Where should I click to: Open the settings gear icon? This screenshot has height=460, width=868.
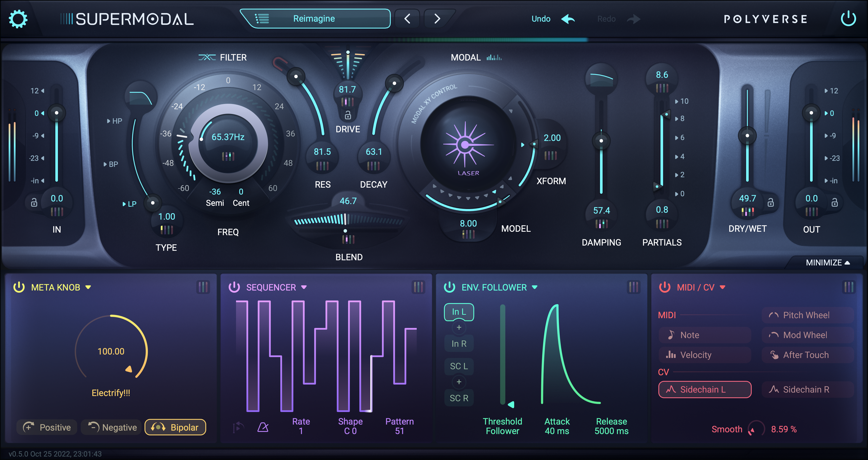(18, 19)
